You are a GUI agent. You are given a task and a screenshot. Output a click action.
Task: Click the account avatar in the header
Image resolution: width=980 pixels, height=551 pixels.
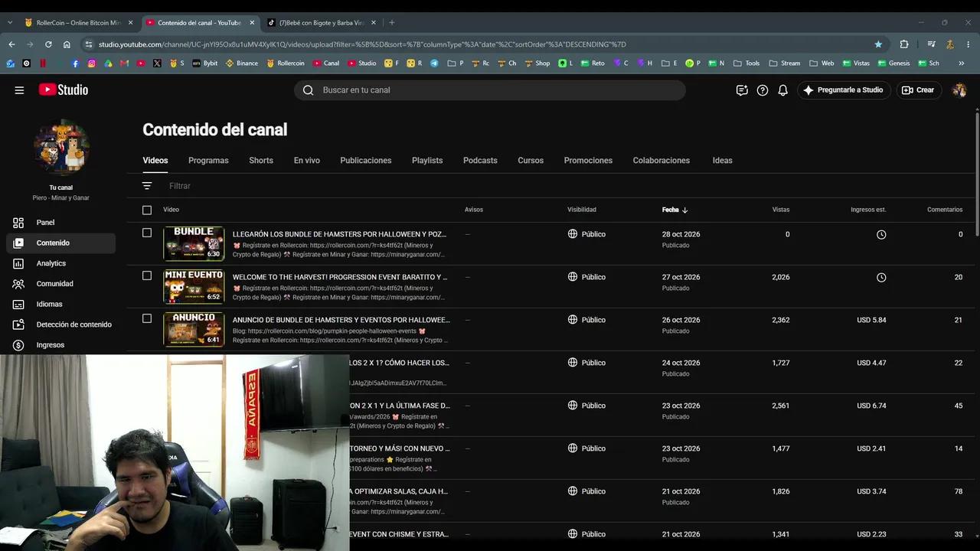[959, 90]
